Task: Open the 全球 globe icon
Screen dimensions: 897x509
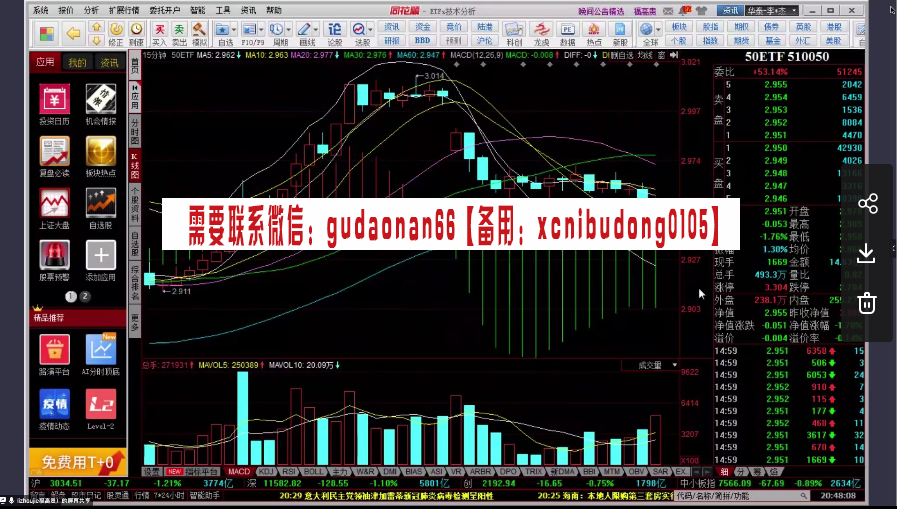Action: pyautogui.click(x=647, y=34)
